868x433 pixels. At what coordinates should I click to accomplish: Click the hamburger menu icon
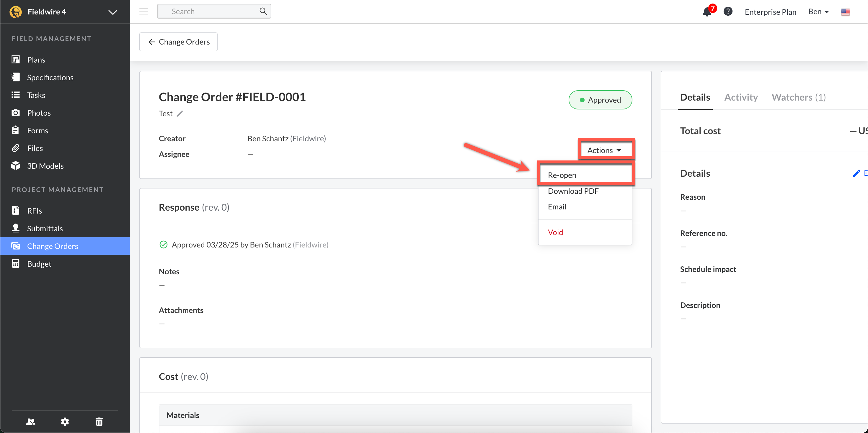tap(144, 12)
